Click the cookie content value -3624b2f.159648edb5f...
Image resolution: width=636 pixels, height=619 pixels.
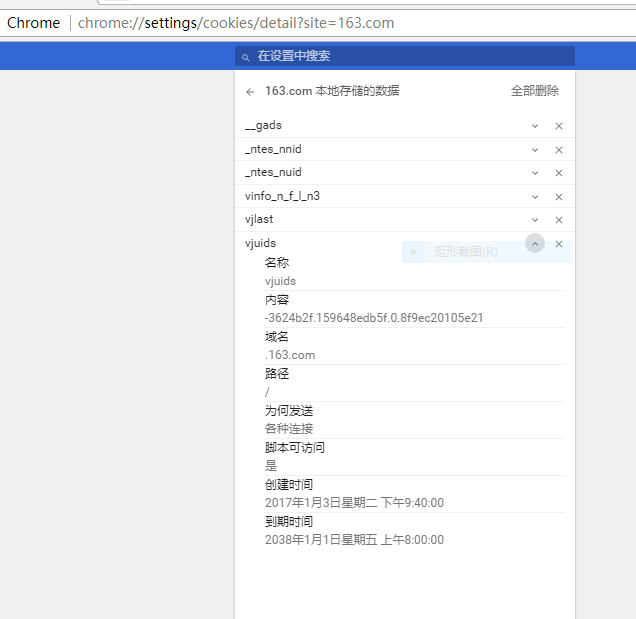(374, 318)
